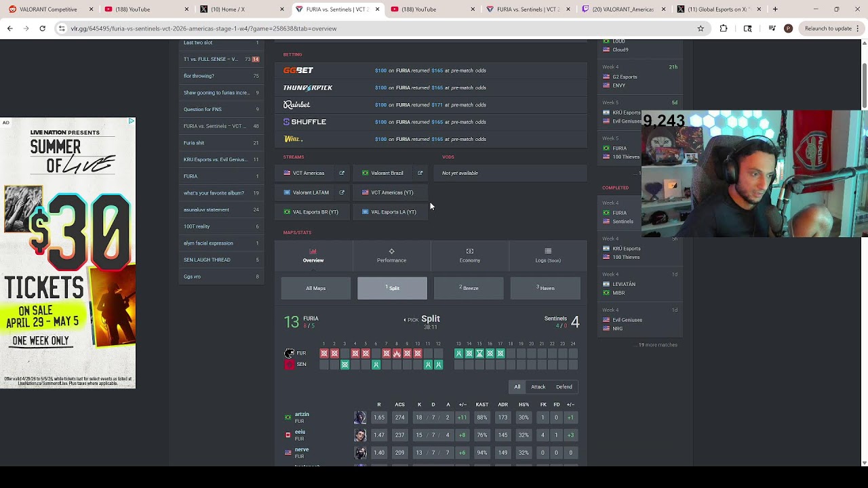Open thread 'Question for FNS'

pyautogui.click(x=221, y=109)
